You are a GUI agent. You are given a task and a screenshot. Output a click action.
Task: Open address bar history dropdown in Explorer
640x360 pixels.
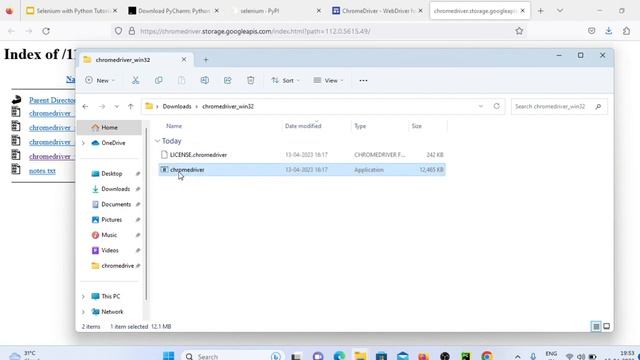(480, 106)
